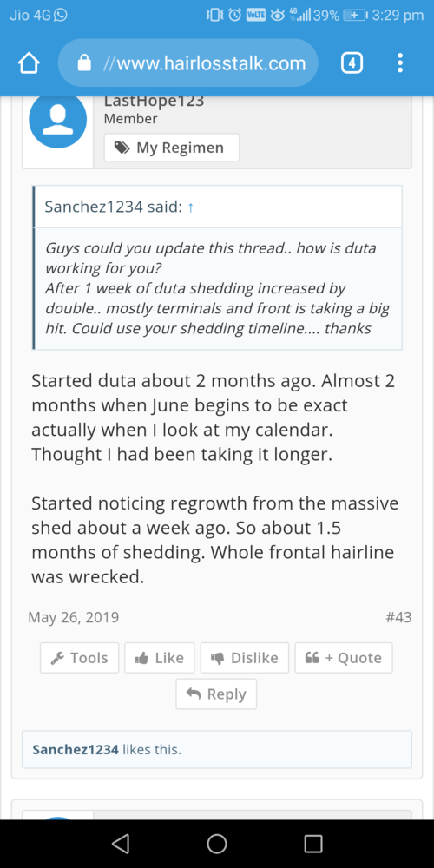The width and height of the screenshot is (434, 868).
Task: Like this post with thumbs up
Action: tap(160, 658)
